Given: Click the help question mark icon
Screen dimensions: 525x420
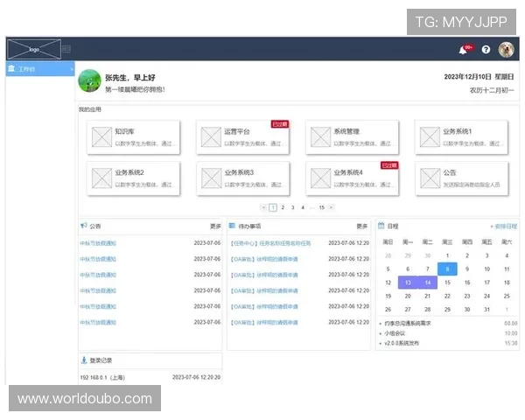Looking at the screenshot, I should point(486,50).
